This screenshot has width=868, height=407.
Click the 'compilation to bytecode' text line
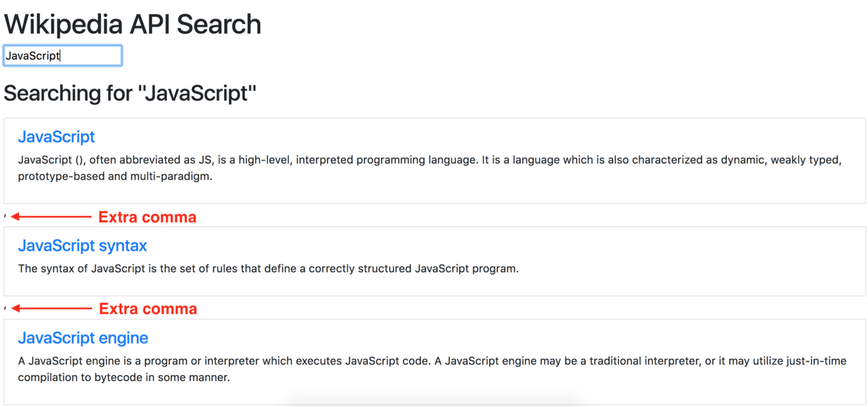[124, 378]
